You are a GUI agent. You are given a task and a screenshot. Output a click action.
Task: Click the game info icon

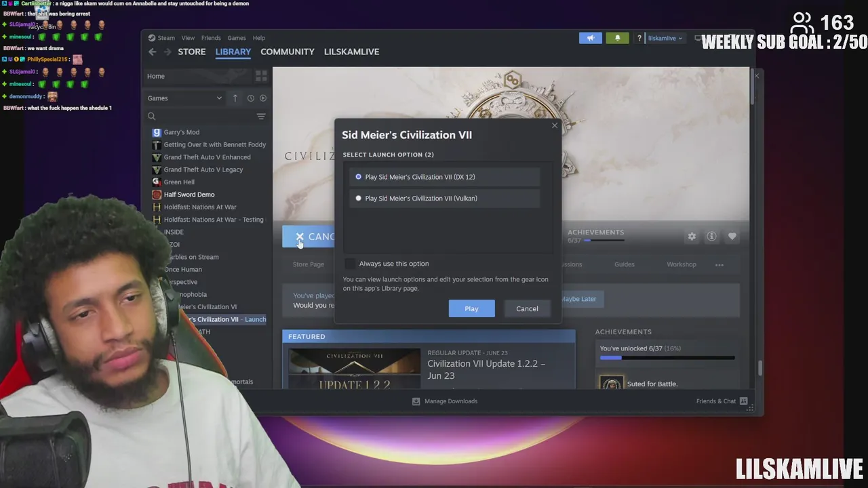[x=711, y=237]
